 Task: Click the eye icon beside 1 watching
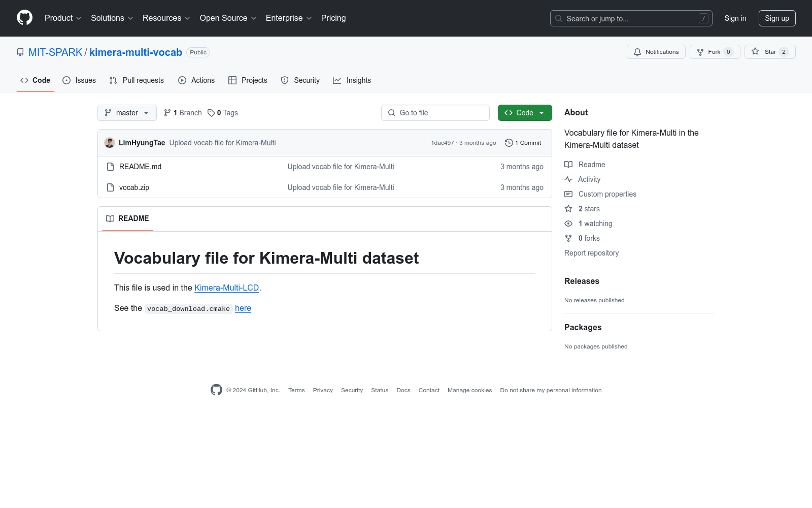click(568, 224)
